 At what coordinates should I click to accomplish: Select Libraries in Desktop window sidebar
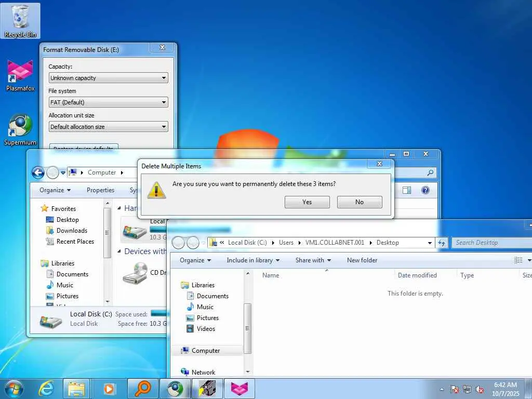tap(203, 285)
